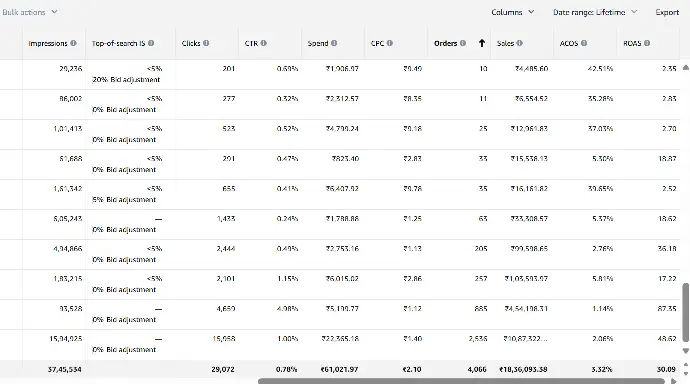Open the Date range Lifetime dropdown

coord(595,12)
